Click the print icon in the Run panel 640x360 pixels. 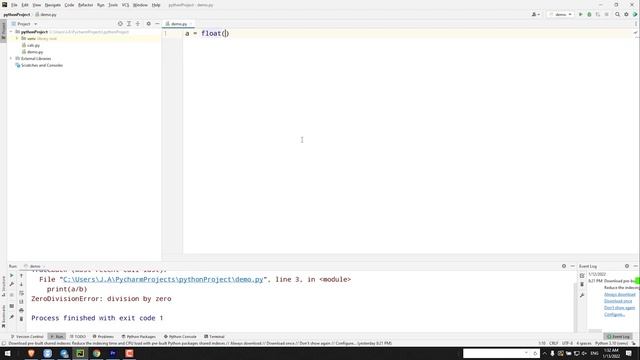coord(22,310)
